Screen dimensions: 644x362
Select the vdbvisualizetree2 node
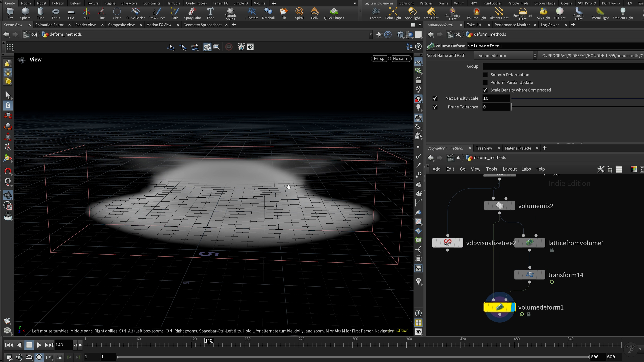coord(447,243)
